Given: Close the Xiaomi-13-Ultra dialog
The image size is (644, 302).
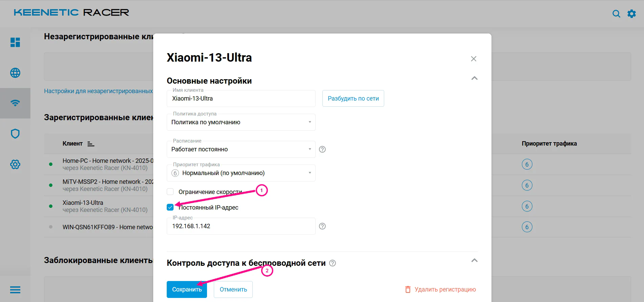Looking at the screenshot, I should pos(474,59).
